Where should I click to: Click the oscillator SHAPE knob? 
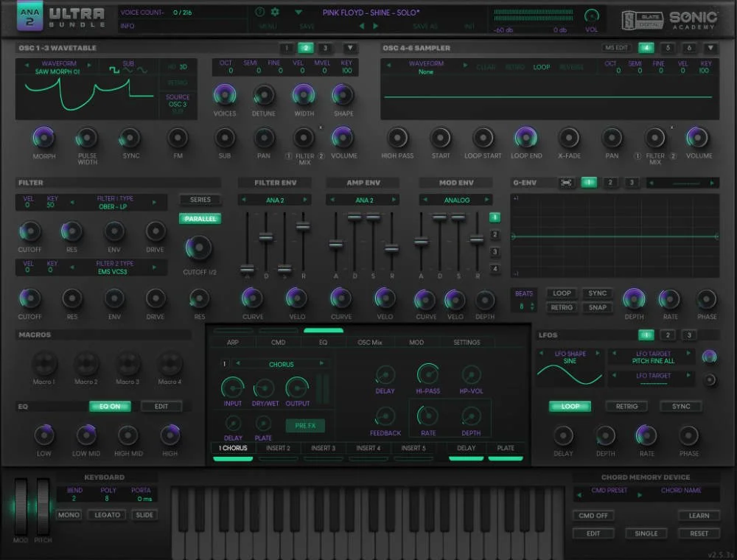pyautogui.click(x=343, y=95)
